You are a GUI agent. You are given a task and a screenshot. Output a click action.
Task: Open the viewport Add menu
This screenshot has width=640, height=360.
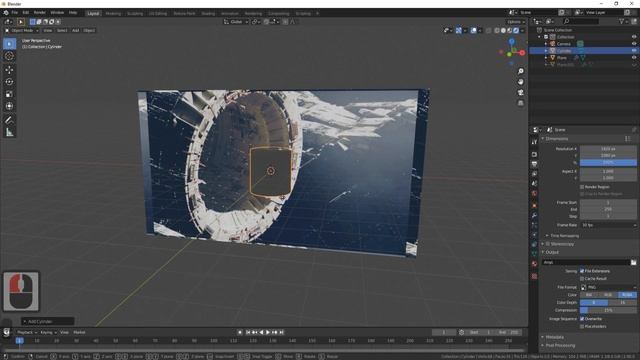[x=76, y=30]
